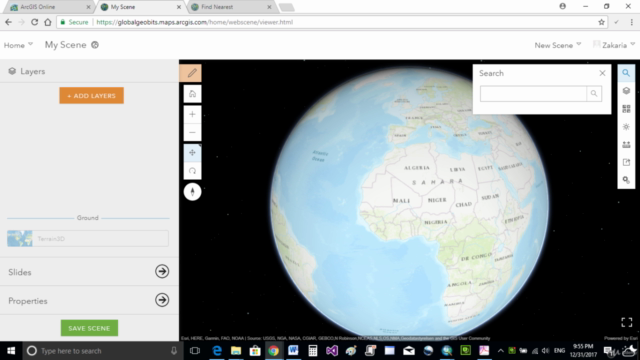
Task: Open the Windows Start menu
Action: coord(11,351)
